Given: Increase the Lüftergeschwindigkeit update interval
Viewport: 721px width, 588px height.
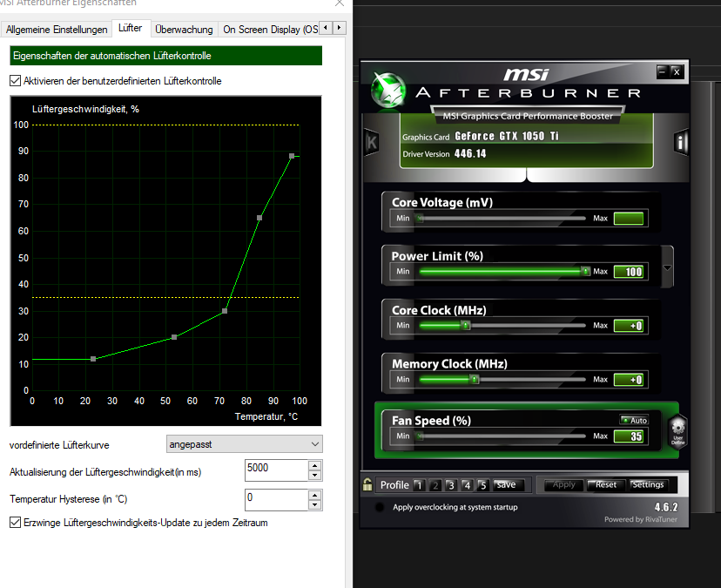Looking at the screenshot, I should coord(315,464).
